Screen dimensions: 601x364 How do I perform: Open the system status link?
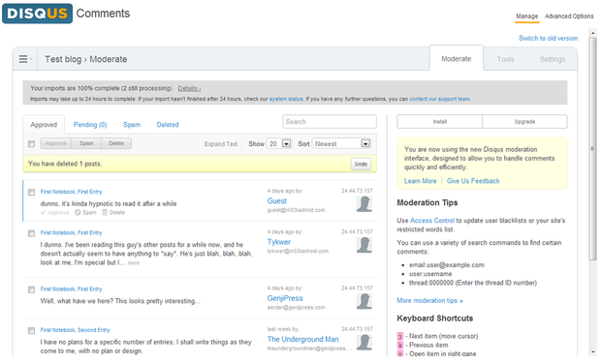pos(286,99)
